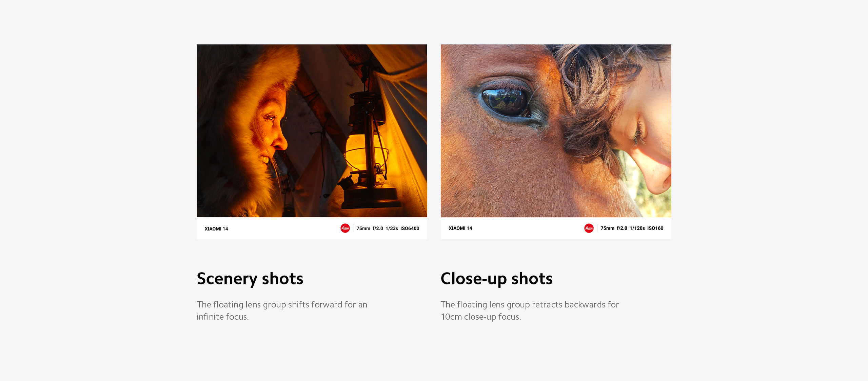Open the lantern and woman photo

[x=312, y=131]
